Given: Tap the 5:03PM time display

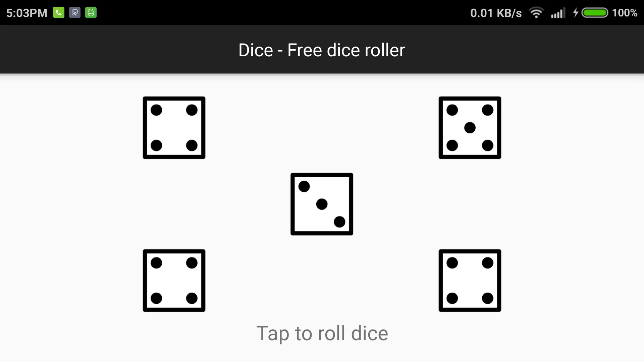Looking at the screenshot, I should (26, 12).
